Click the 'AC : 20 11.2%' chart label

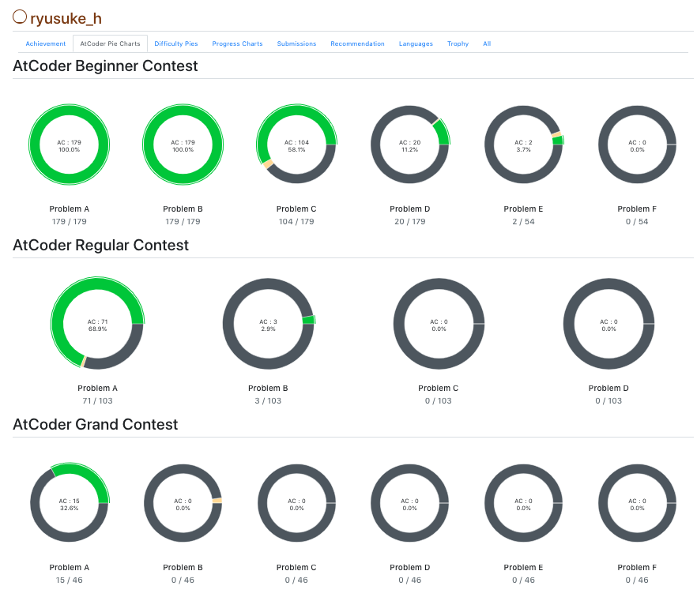pyautogui.click(x=410, y=146)
